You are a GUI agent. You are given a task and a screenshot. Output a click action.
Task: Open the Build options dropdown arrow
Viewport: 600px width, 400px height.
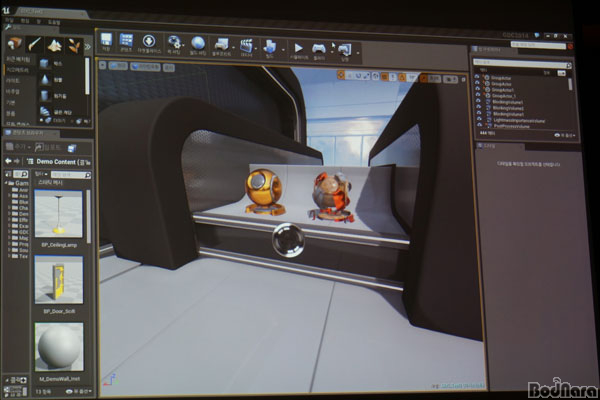pos(283,50)
